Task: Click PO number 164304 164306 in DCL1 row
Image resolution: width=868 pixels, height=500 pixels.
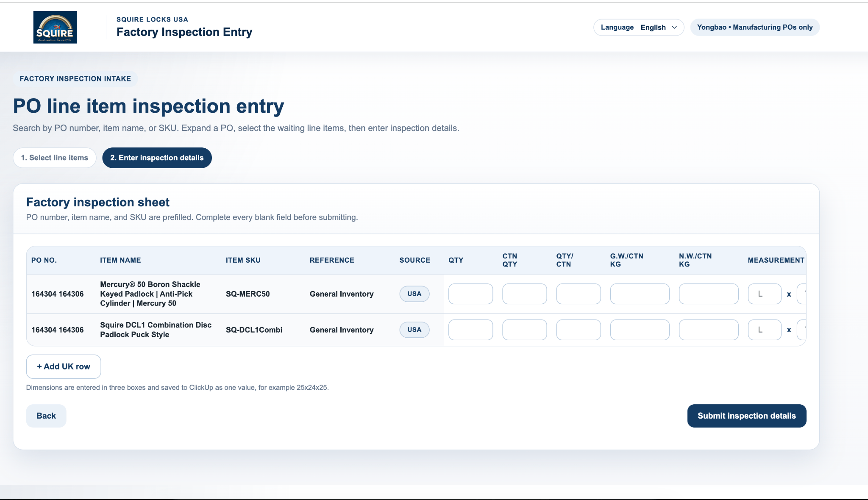Action: tap(57, 330)
